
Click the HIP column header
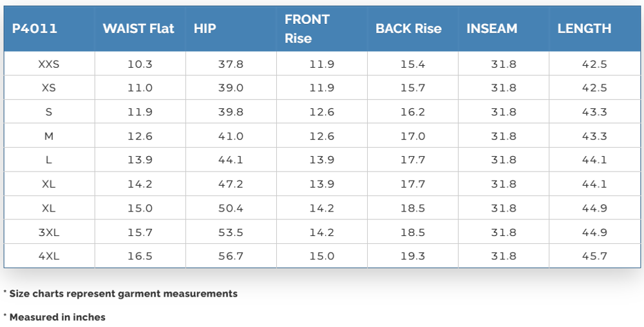205,28
